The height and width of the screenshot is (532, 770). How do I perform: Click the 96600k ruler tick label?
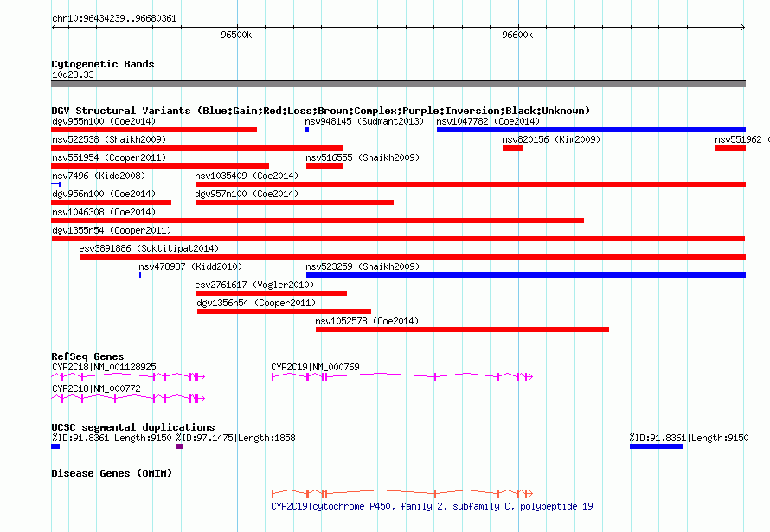tap(517, 35)
